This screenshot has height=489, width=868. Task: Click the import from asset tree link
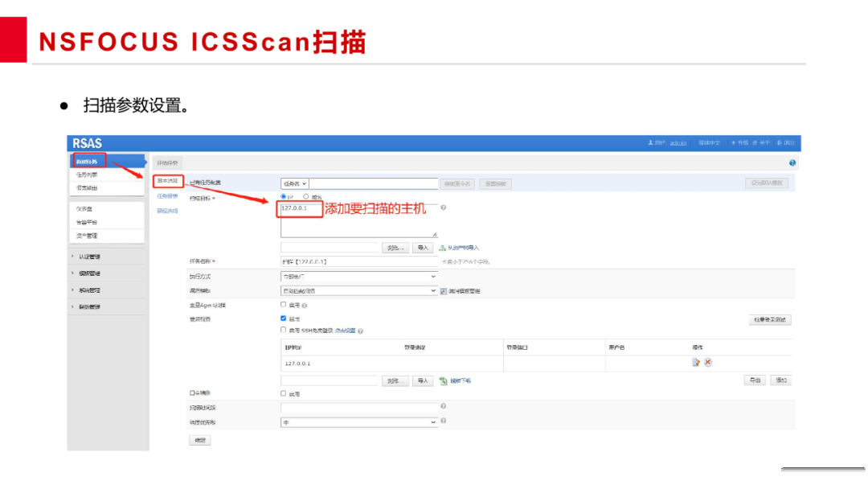464,248
